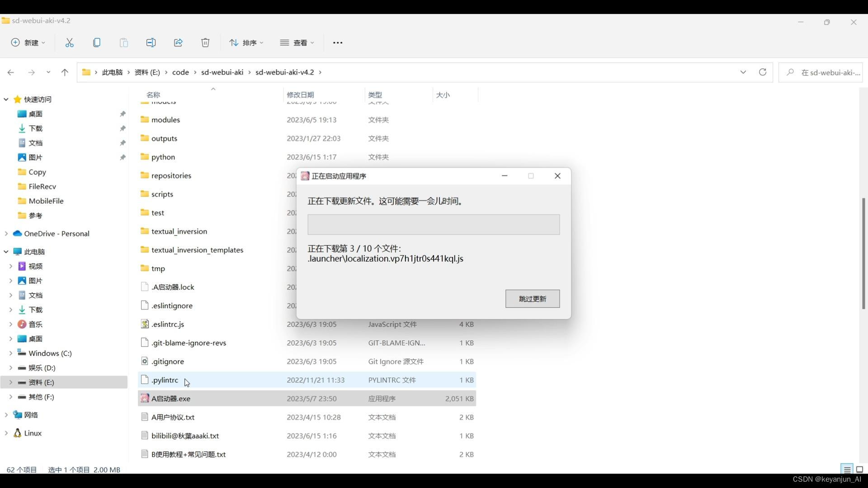Click the Paste icon in toolbar
Screen dimensions: 868x488
tap(123, 42)
